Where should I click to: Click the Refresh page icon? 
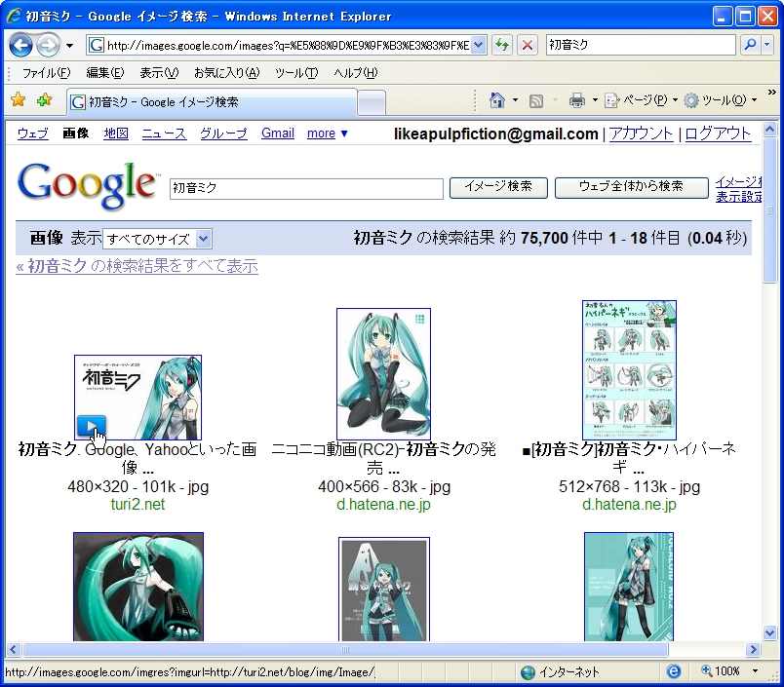(502, 45)
